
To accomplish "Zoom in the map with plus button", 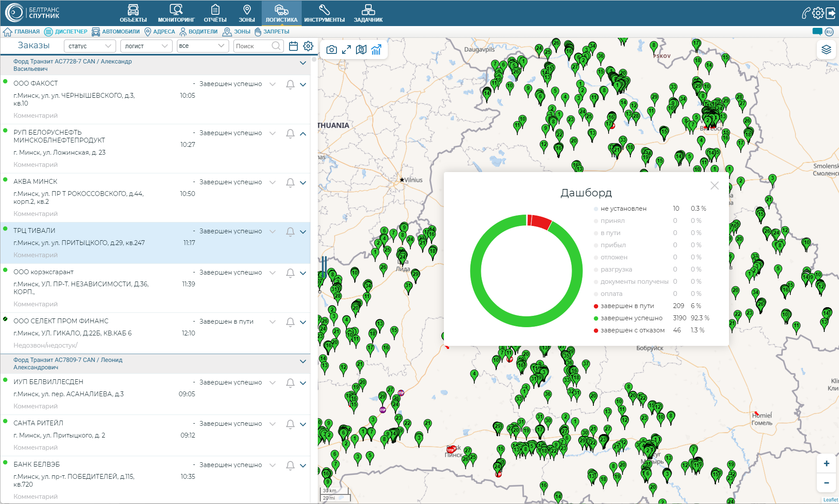I will point(826,464).
